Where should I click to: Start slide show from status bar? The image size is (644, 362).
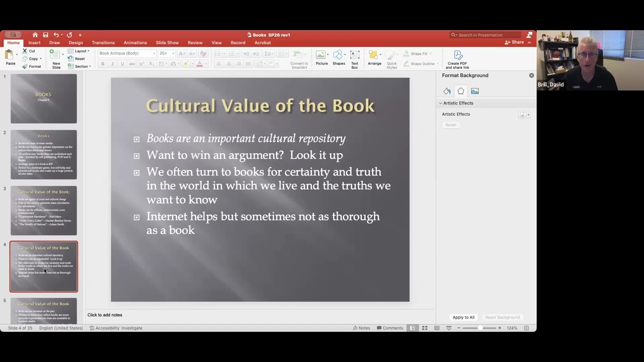[449, 328]
